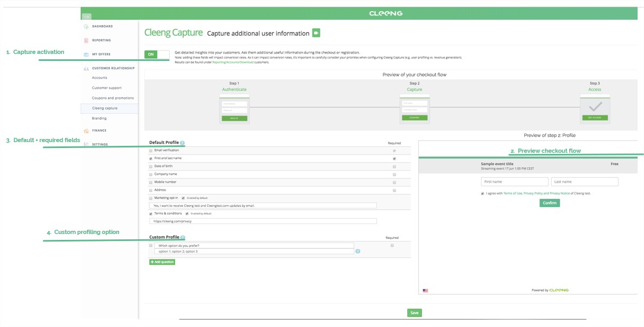644x327 pixels.
Task: Toggle the 'I agree with Terms' preview checkbox
Action: (483, 193)
